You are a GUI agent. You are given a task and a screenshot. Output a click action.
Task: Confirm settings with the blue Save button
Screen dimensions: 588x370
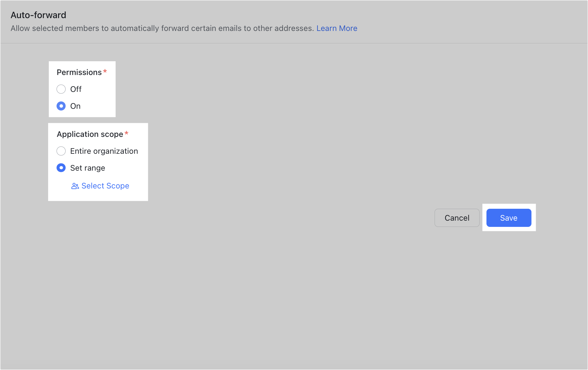509,218
